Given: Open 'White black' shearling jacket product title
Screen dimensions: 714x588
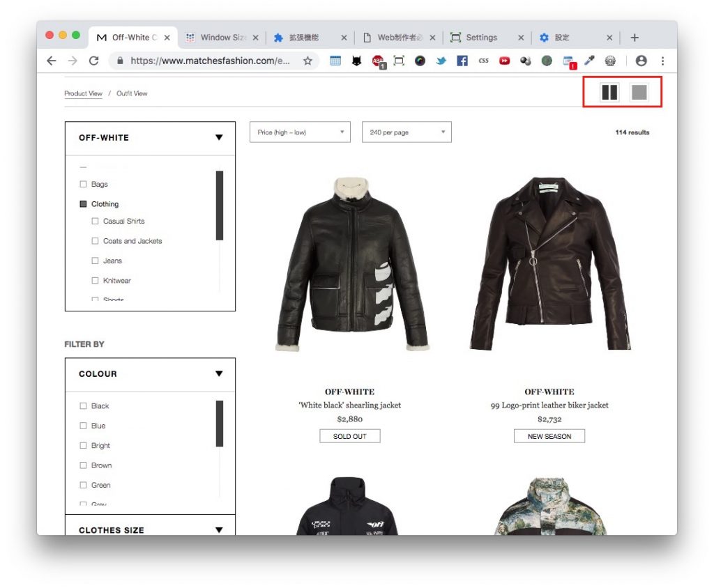Looking at the screenshot, I should pyautogui.click(x=350, y=405).
